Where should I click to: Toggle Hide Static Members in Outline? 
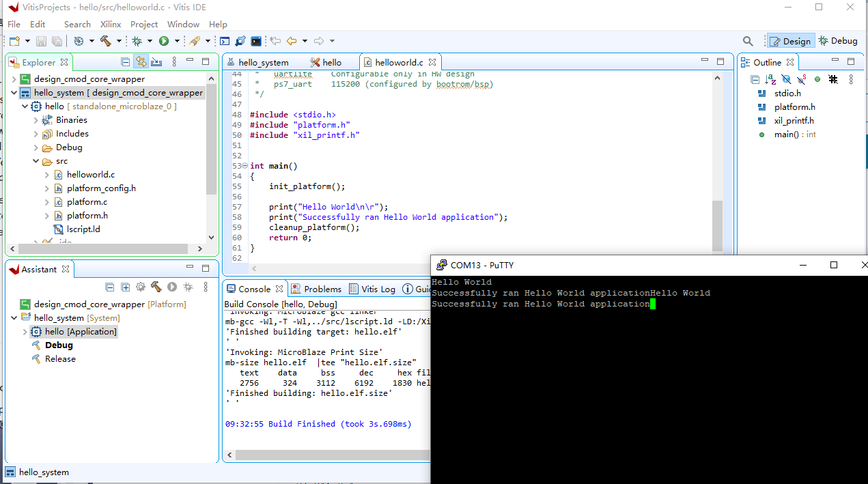click(x=802, y=79)
